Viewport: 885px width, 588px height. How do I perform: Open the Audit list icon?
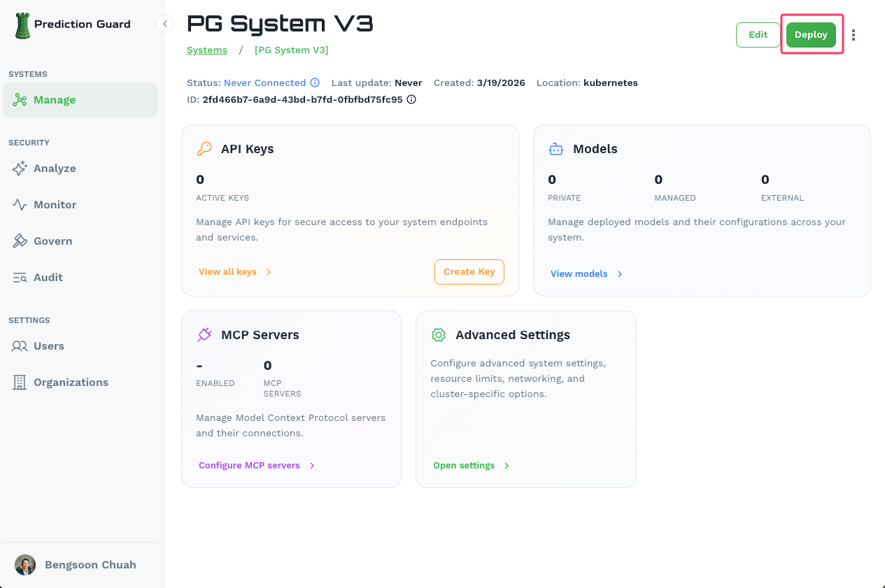click(x=20, y=277)
